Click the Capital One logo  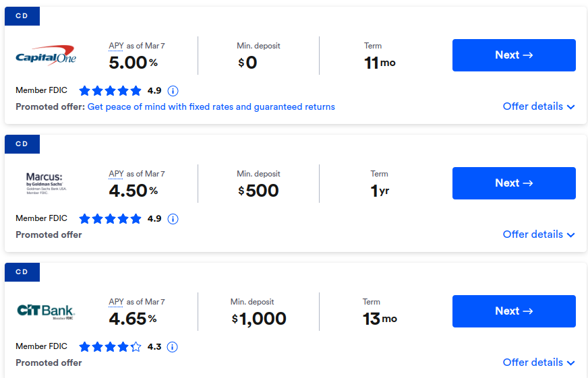coord(46,55)
